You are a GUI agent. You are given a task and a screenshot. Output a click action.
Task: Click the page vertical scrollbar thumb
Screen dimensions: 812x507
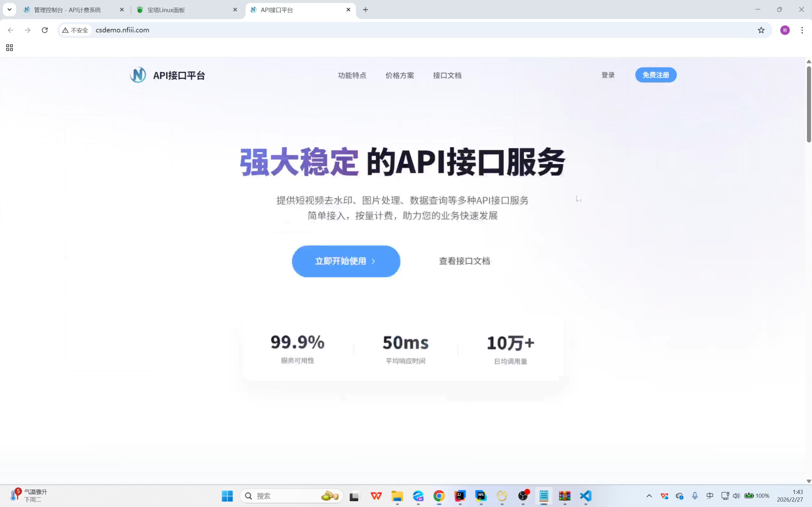pyautogui.click(x=809, y=104)
